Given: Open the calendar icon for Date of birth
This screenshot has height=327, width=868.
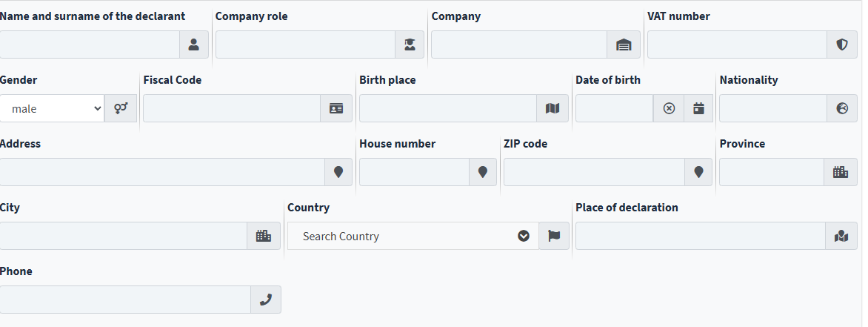Looking at the screenshot, I should [698, 109].
